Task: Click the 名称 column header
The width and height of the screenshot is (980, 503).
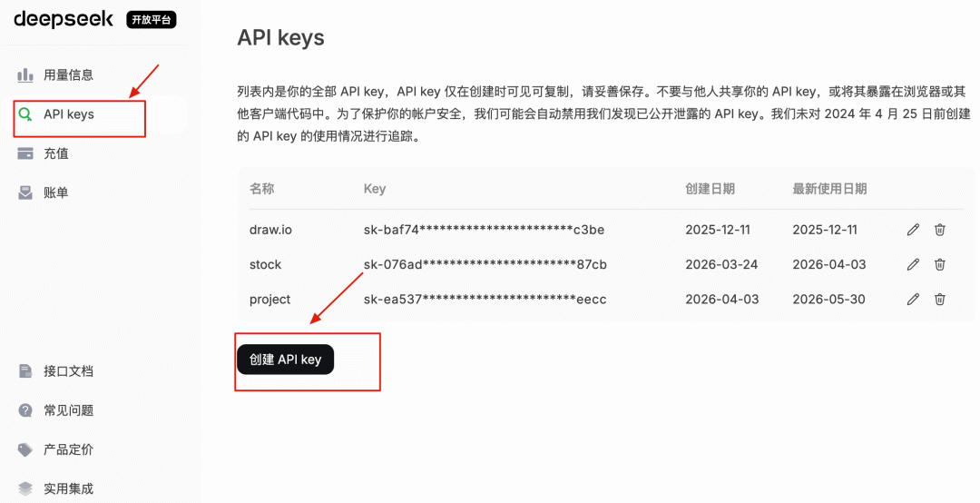Action: 262,189
